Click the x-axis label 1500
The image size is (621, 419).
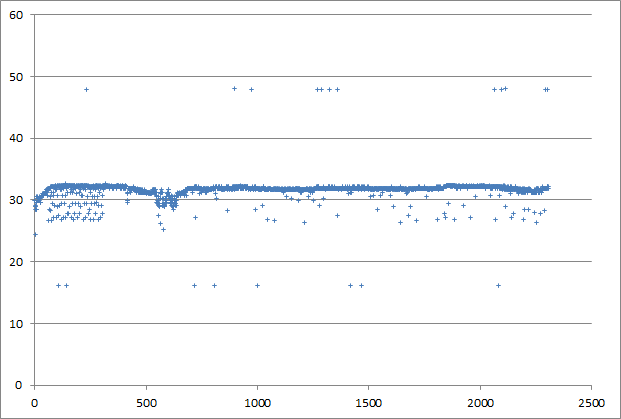pyautogui.click(x=369, y=403)
